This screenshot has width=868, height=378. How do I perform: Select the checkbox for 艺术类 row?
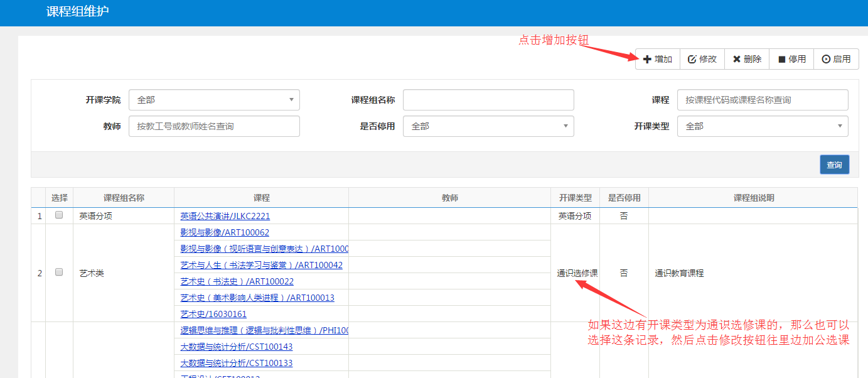point(59,273)
